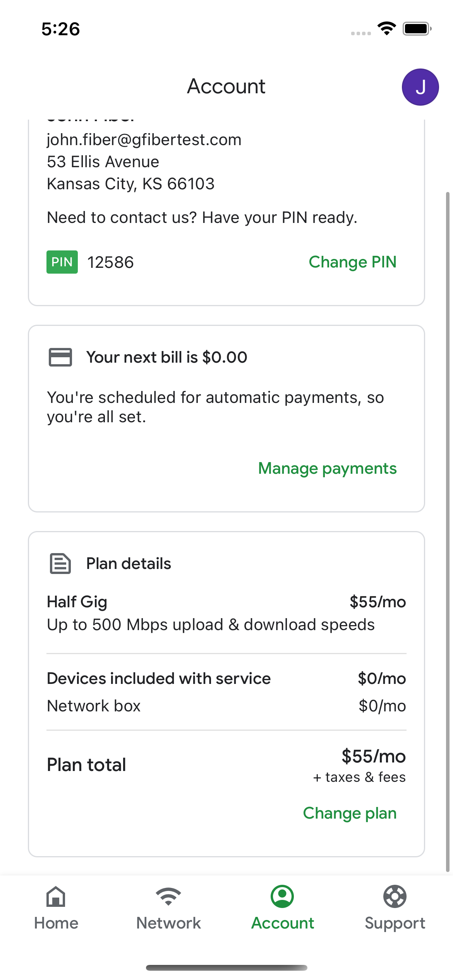Viewport: 453px width, 980px height.
Task: Tap the Account person icon
Action: [x=282, y=896]
